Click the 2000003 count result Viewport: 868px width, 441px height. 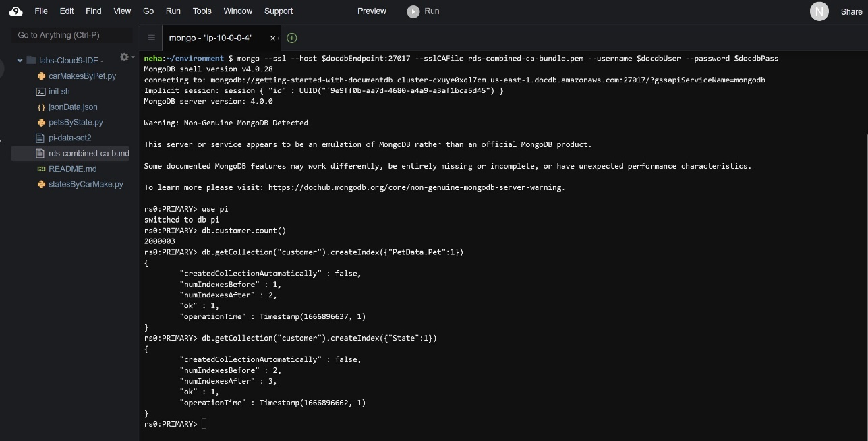click(x=160, y=241)
